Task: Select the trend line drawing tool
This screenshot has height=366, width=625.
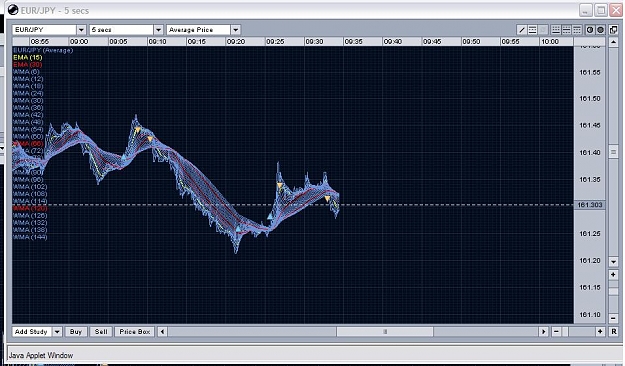Action: click(x=522, y=30)
